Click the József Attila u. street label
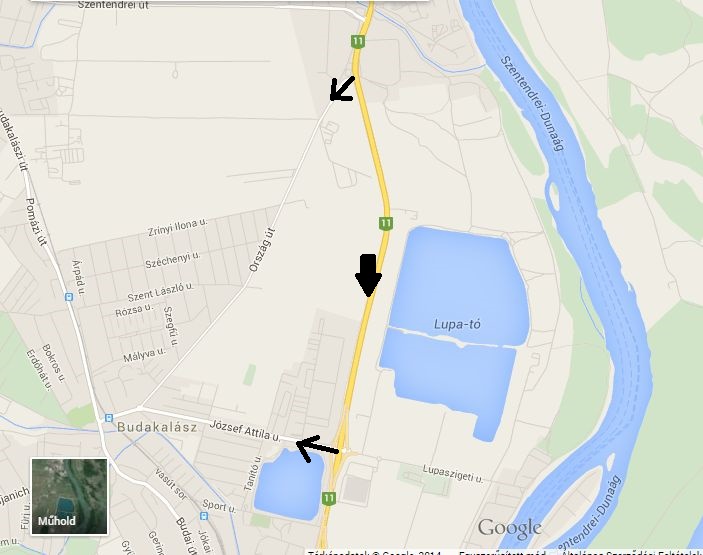Viewport: 703px width, 555px height. 245,431
